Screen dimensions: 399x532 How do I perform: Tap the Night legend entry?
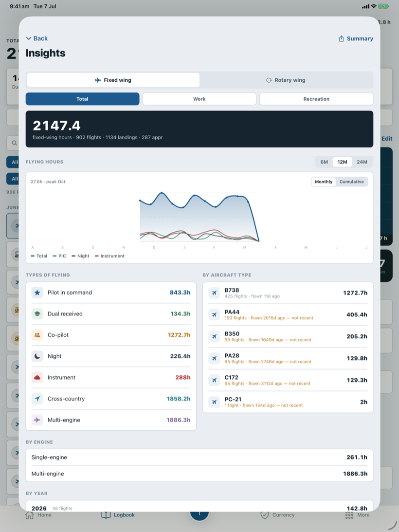click(80, 256)
